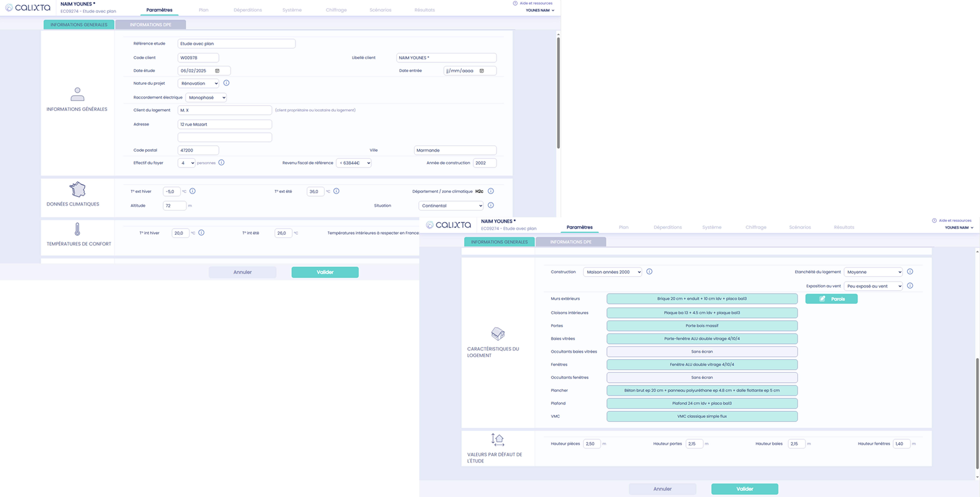The image size is (980, 497).
Task: Click the house icon for Caractéristiques du Logement
Action: click(498, 334)
